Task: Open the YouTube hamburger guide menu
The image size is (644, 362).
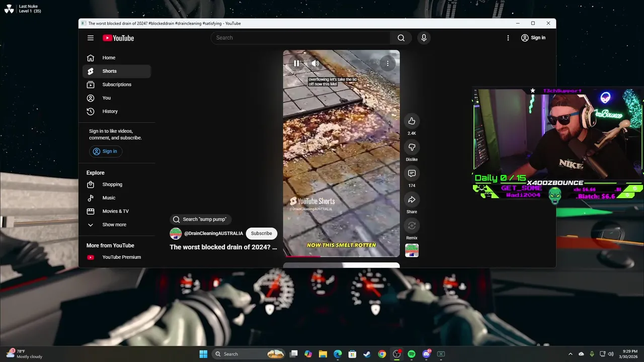Action: click(x=91, y=38)
